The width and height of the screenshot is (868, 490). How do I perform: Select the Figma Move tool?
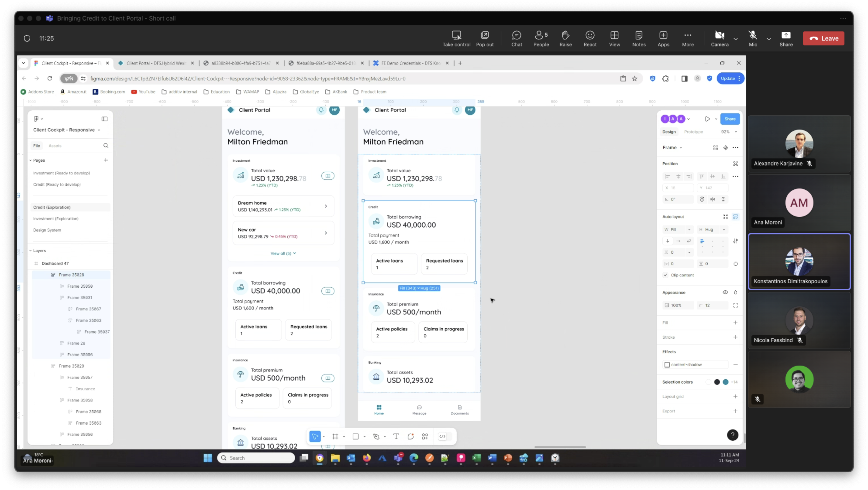point(315,437)
